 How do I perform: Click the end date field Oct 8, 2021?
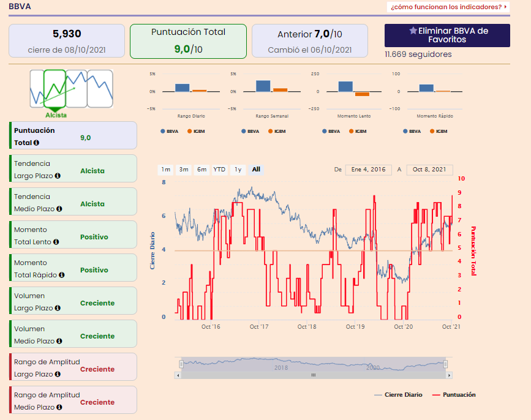[429, 170]
